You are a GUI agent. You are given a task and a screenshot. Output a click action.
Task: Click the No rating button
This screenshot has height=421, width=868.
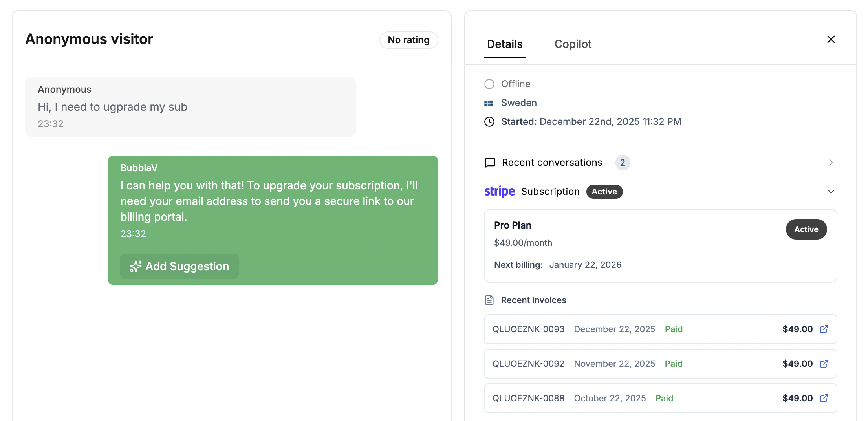click(x=408, y=40)
